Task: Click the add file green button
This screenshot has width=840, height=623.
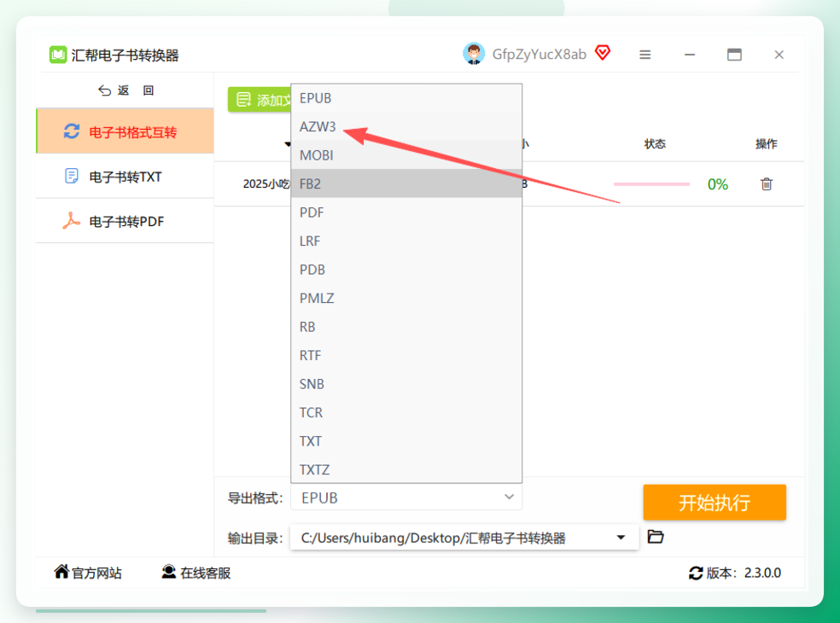Action: tap(260, 100)
